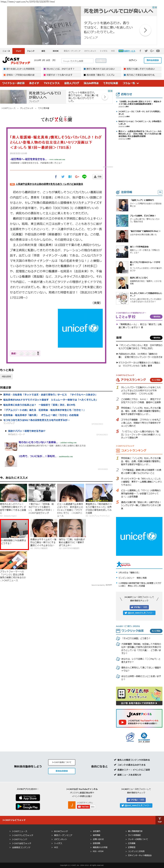This screenshot has width=164, height=868.
Task: Share article on Google+
Action: tap(77, 177)
